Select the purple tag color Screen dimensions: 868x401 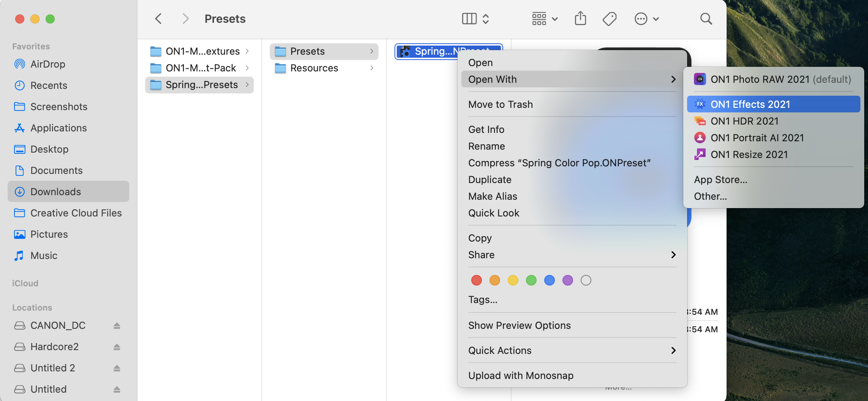click(x=567, y=281)
